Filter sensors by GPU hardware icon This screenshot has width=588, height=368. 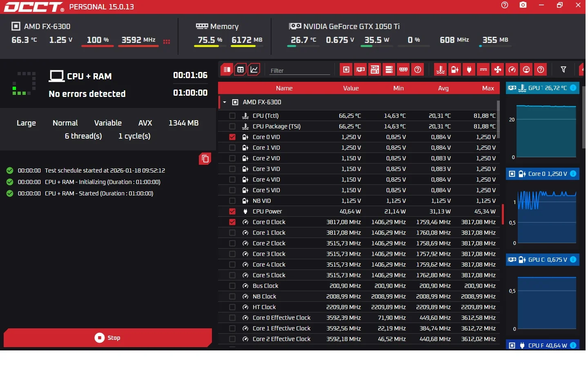point(361,70)
